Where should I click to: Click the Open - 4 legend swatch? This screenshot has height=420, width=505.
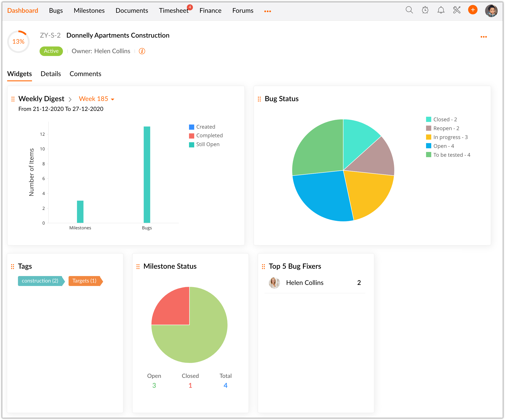428,146
